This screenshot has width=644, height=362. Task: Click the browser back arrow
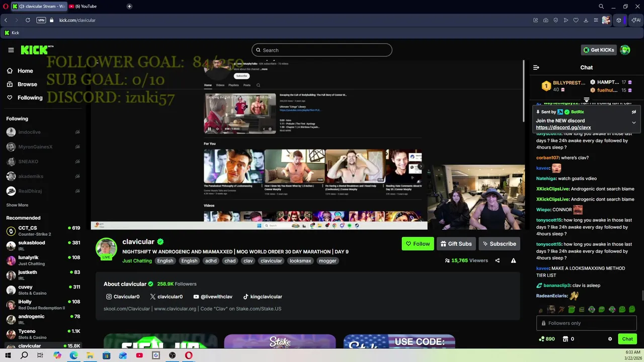point(6,20)
